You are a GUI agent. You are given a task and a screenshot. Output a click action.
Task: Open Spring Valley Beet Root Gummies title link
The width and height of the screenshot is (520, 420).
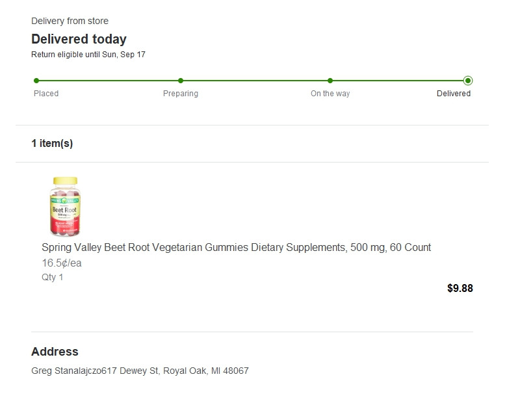click(236, 248)
